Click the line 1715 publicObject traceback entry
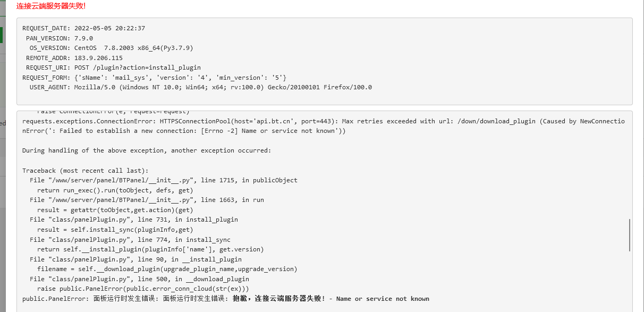The image size is (644, 312). point(164,180)
